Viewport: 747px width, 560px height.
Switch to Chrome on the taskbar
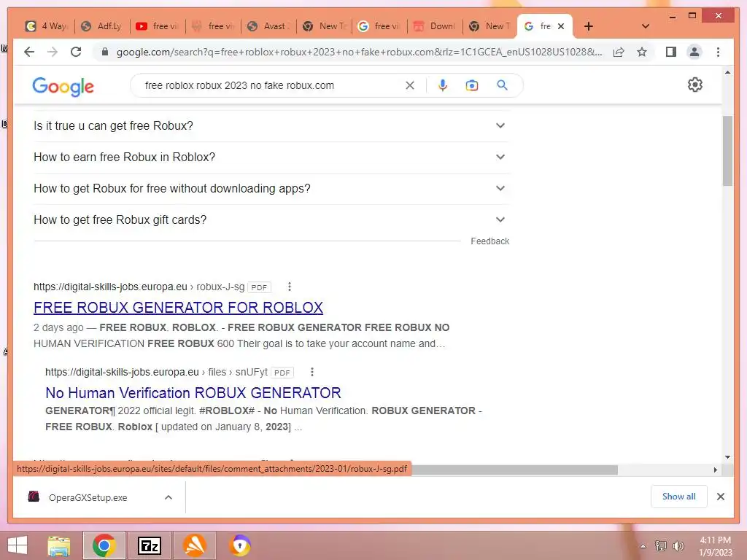[x=104, y=545]
